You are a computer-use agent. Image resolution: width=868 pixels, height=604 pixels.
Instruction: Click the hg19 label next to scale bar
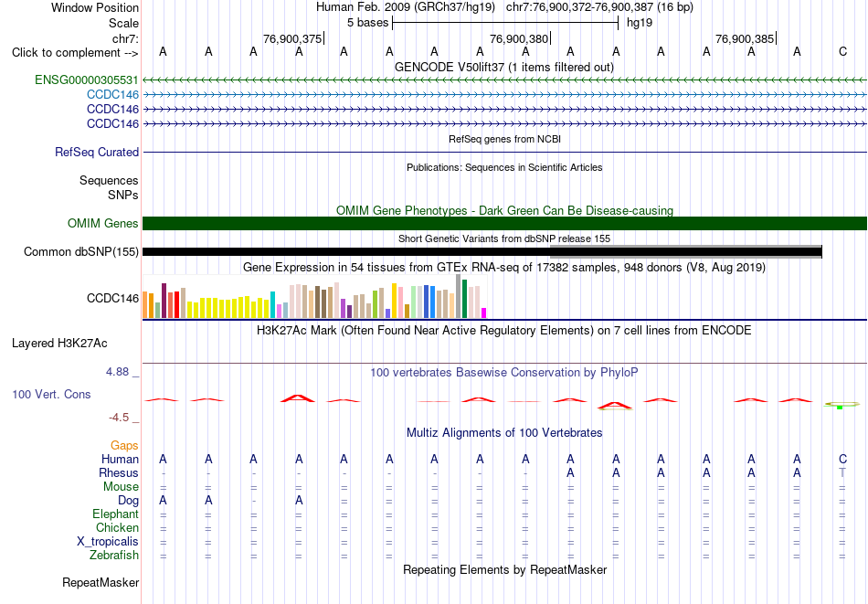640,23
